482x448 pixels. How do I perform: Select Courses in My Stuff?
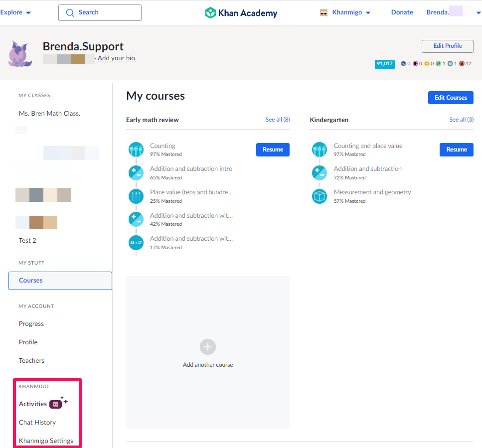point(60,281)
